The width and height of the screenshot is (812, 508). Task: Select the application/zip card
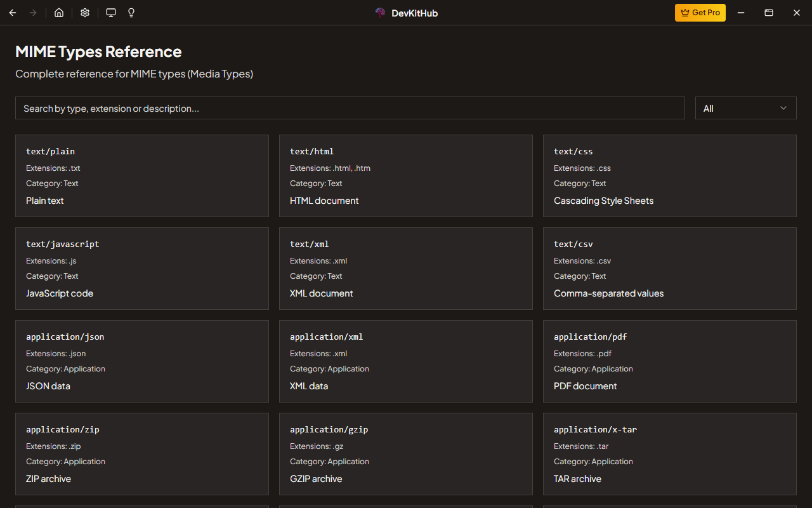(x=142, y=454)
